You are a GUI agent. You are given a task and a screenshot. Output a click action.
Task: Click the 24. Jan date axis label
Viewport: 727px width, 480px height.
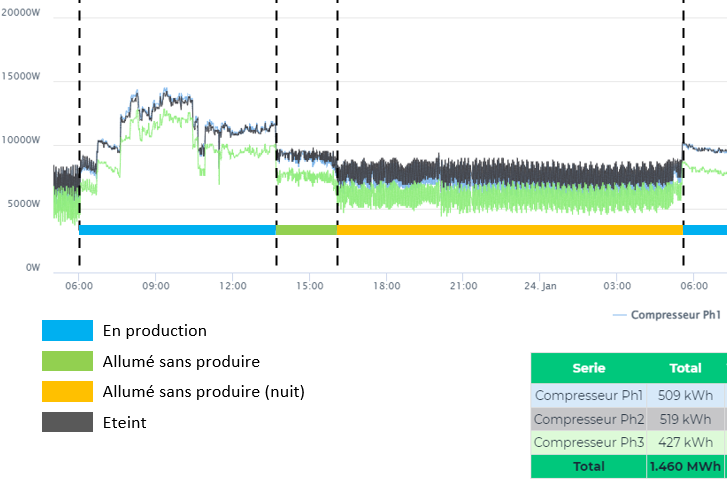point(539,286)
